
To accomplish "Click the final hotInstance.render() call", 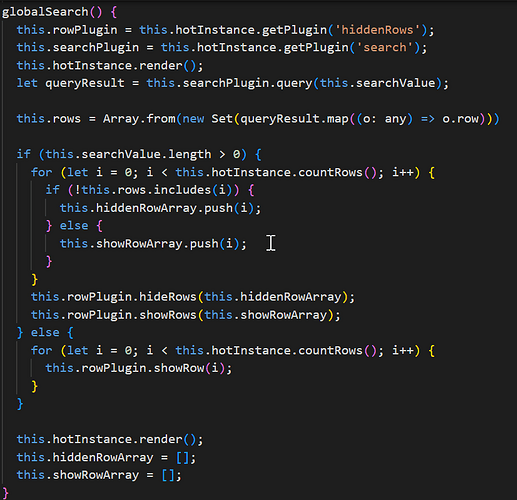I will [x=110, y=439].
